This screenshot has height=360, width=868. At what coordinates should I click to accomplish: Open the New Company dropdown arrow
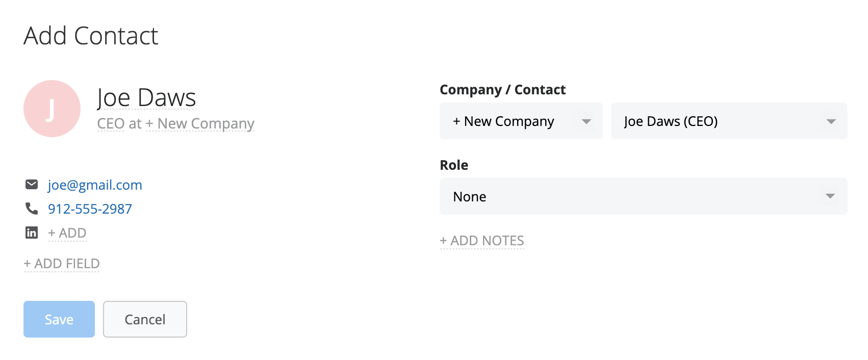(586, 121)
